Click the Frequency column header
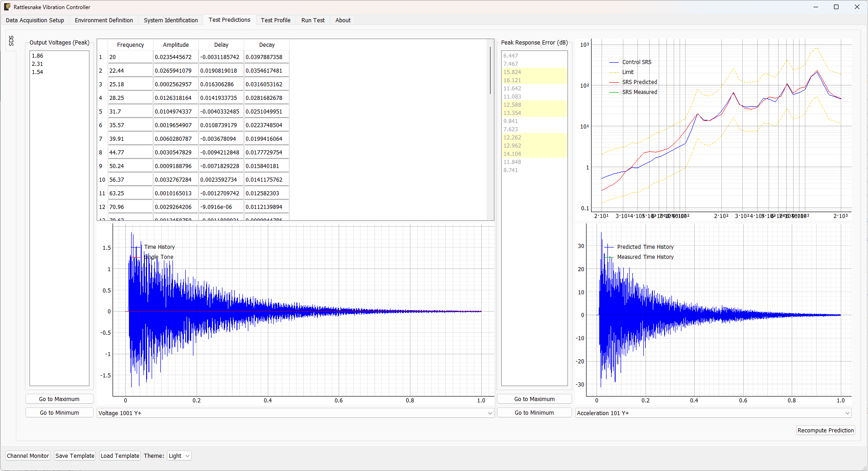 pos(130,45)
